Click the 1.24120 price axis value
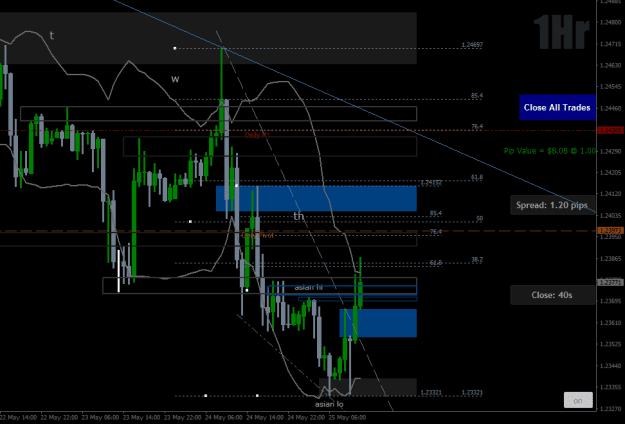This screenshot has height=424, width=625. point(610,194)
